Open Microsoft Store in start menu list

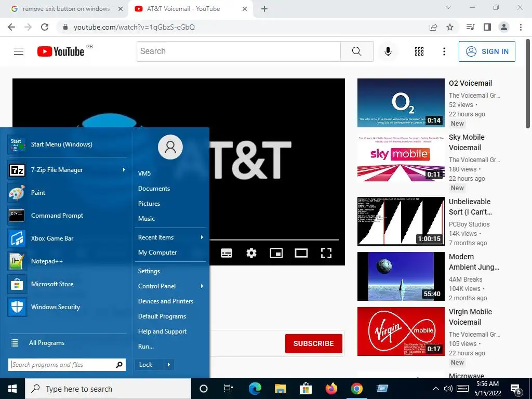(x=67, y=284)
